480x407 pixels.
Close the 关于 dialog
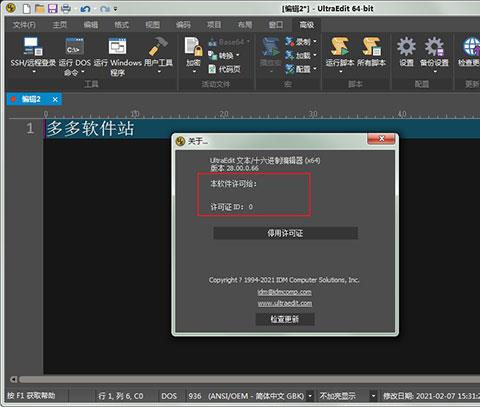[x=382, y=139]
